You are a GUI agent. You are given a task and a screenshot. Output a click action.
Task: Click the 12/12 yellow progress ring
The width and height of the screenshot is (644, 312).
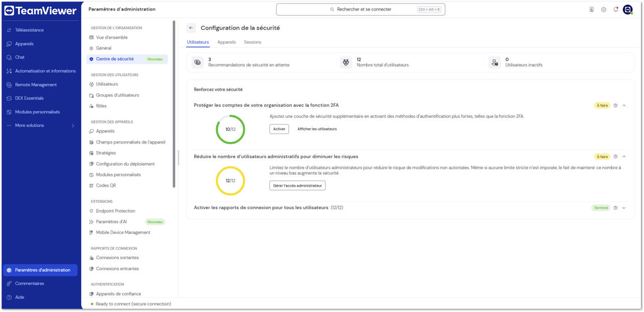coord(230,181)
